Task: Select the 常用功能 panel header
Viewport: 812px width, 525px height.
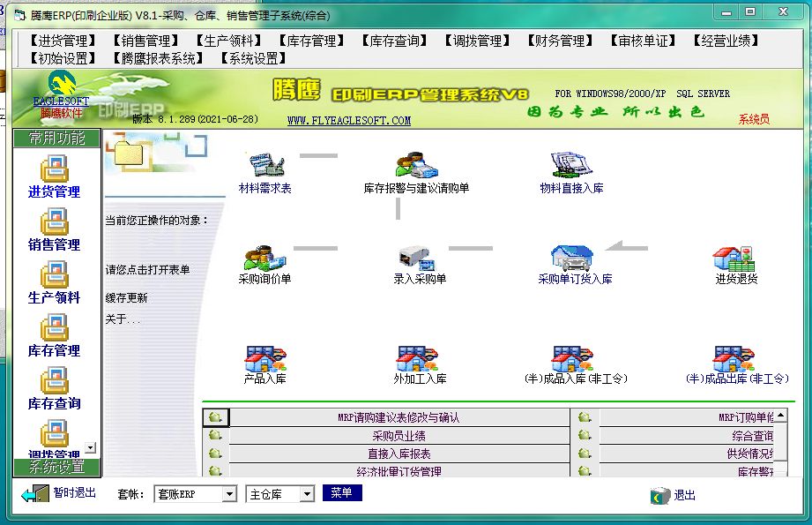Action: click(57, 139)
